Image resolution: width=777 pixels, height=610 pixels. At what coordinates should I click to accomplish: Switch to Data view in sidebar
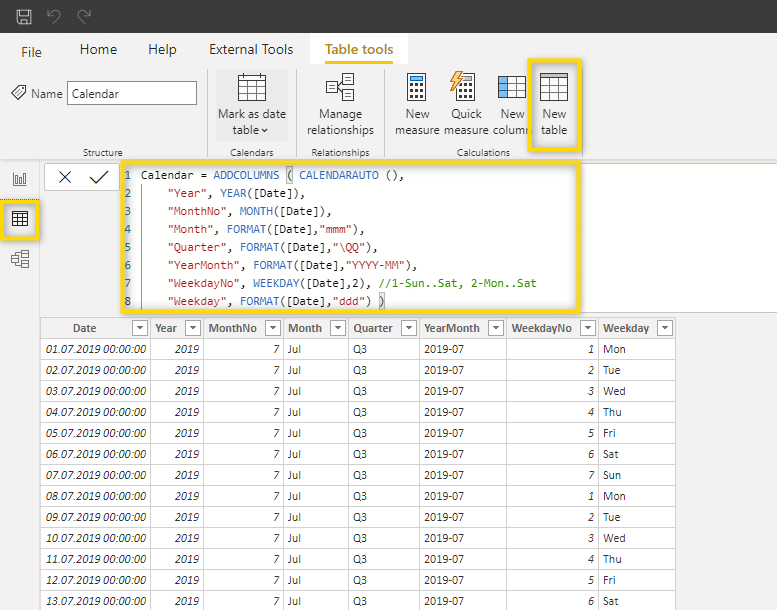(20, 219)
